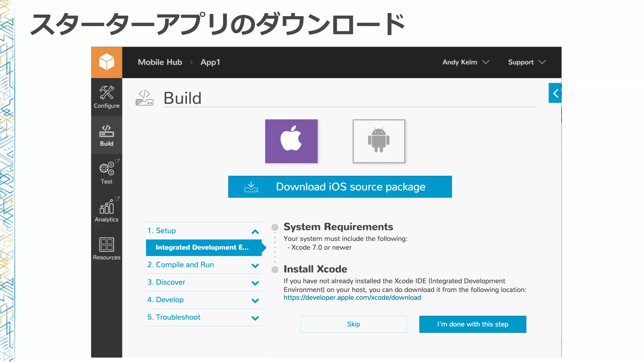Click the Skip button

(x=353, y=324)
